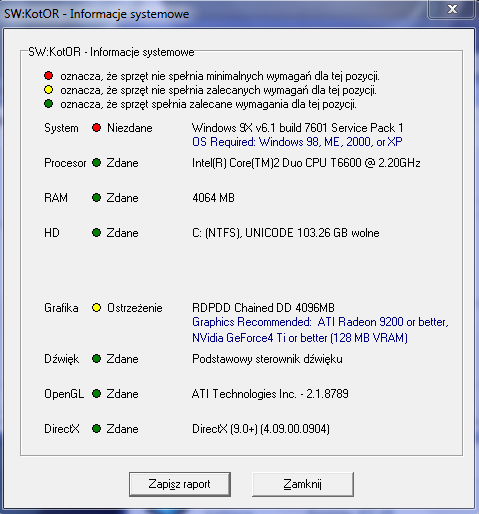Screen dimensions: 479x514
Task: Click 'Zdane' status in the Dźwięk row
Action: [122, 359]
